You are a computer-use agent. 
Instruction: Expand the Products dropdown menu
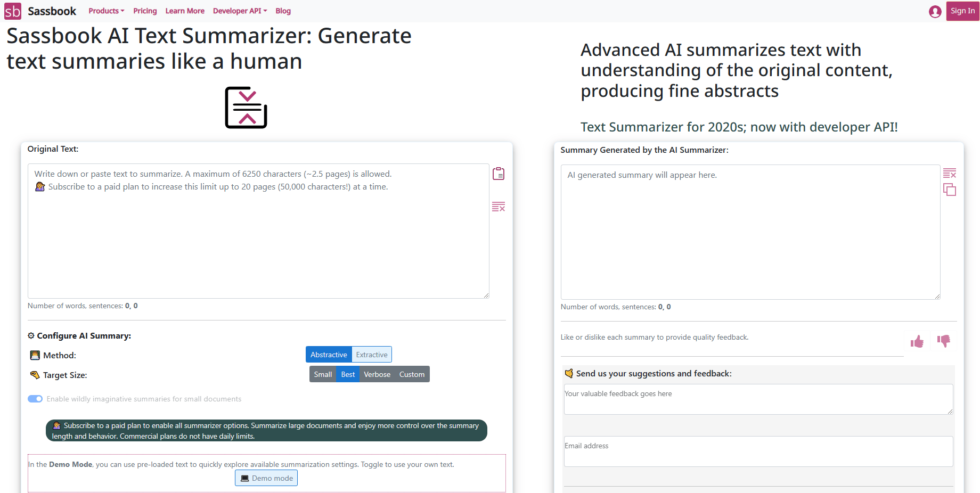pos(107,11)
